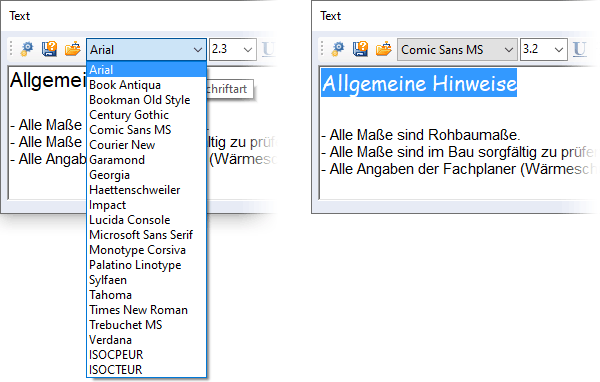
Task: Click the Rohbaumaße line in the right editor
Action: pyautogui.click(x=421, y=135)
